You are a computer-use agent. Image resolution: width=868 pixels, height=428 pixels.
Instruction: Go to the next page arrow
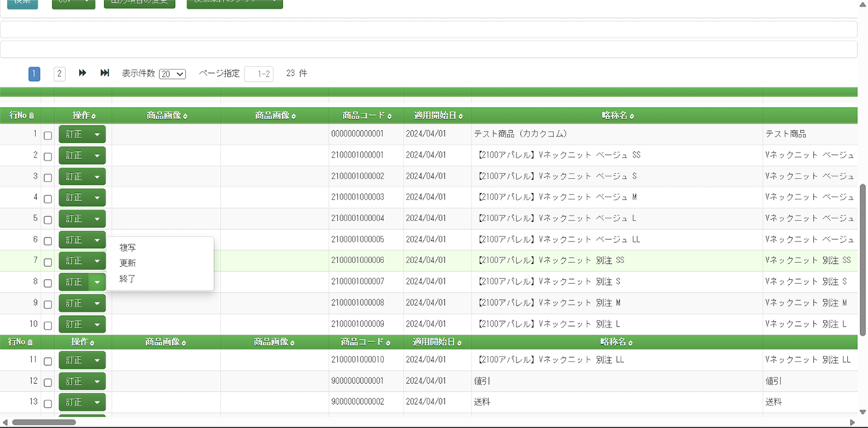coord(82,73)
